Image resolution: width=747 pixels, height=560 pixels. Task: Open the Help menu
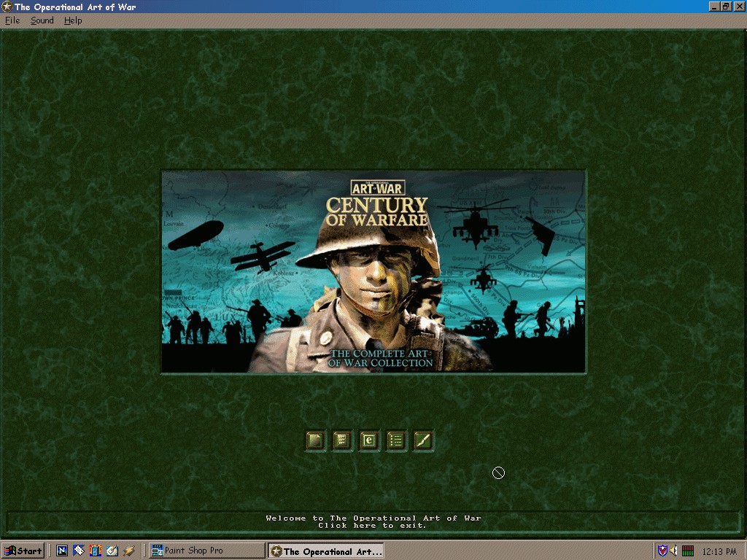click(x=73, y=20)
